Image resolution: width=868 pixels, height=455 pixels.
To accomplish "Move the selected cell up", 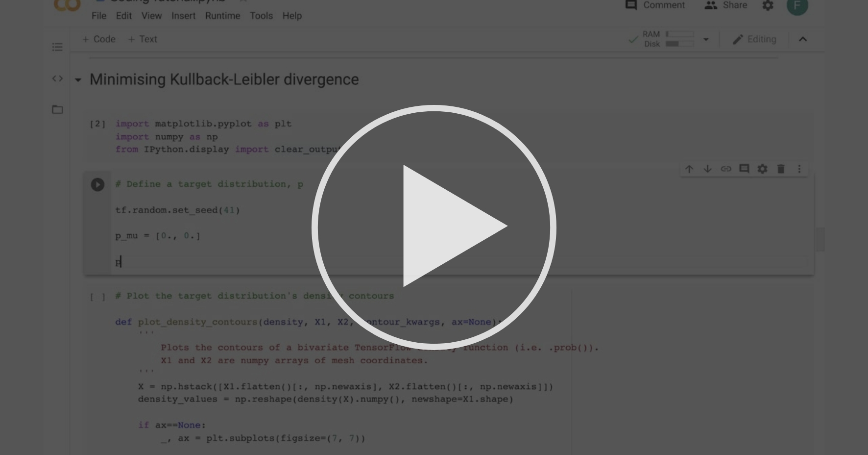I will coord(690,169).
